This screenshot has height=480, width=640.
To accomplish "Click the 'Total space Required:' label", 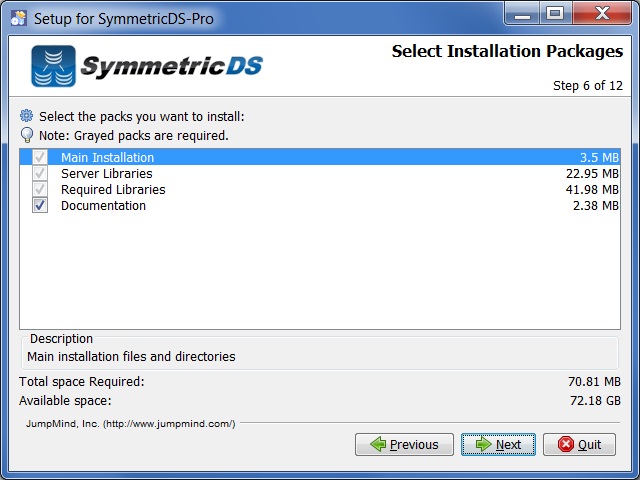I will (82, 382).
